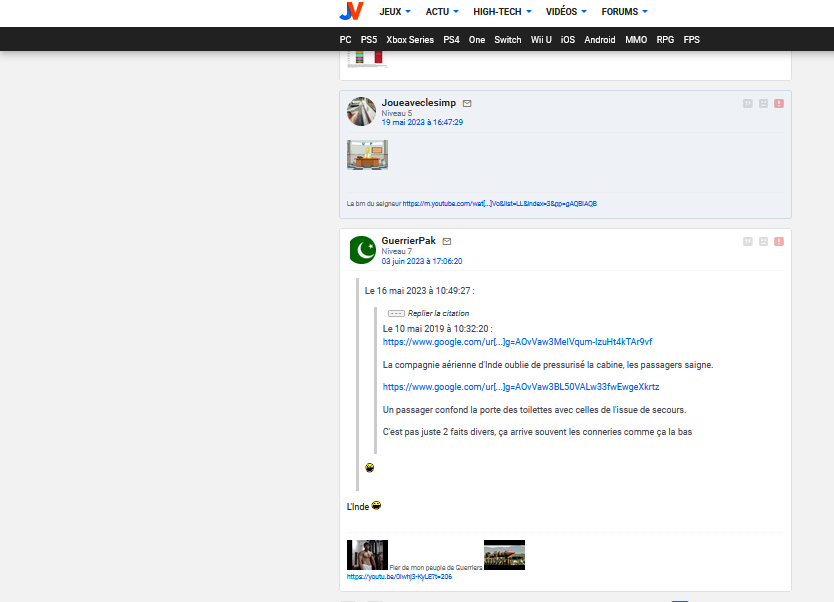The width and height of the screenshot is (834, 602).
Task: Click the text 'Le 16 mai 2023 à 10:49:27'
Action: pos(419,291)
